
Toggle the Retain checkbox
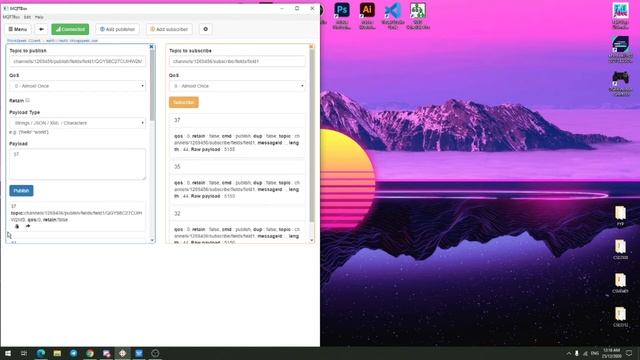point(28,100)
